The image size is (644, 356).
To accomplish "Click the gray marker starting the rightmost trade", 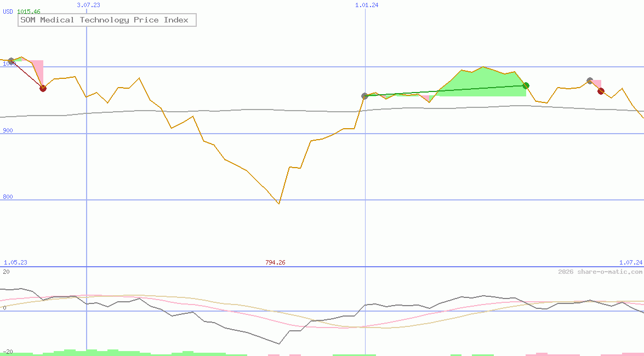I will (x=589, y=79).
